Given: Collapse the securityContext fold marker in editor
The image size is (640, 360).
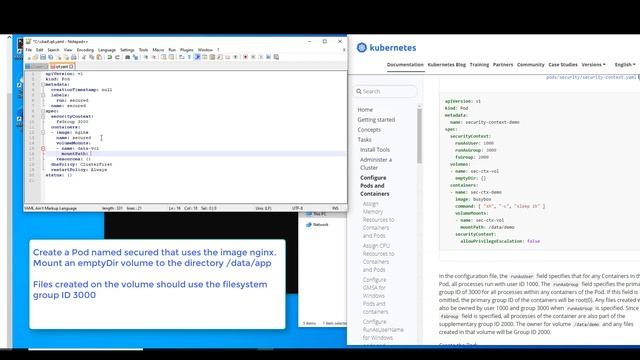Looking at the screenshot, I should pos(43,116).
